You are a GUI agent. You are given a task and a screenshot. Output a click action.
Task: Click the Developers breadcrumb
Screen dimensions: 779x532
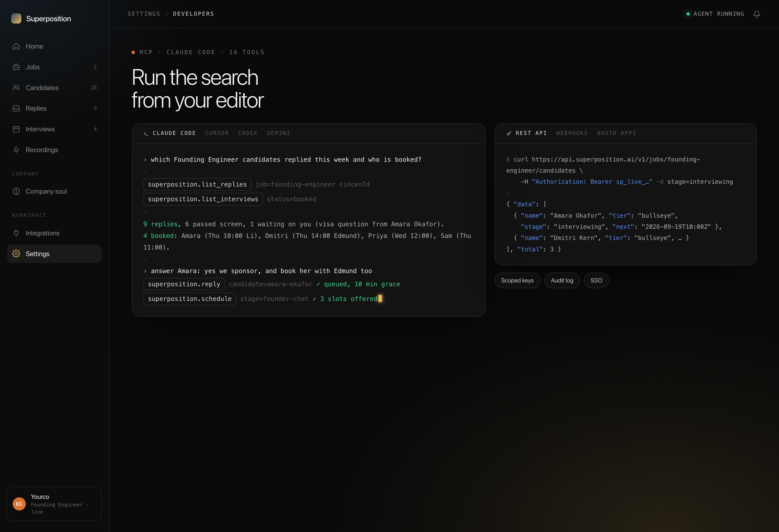click(x=193, y=14)
